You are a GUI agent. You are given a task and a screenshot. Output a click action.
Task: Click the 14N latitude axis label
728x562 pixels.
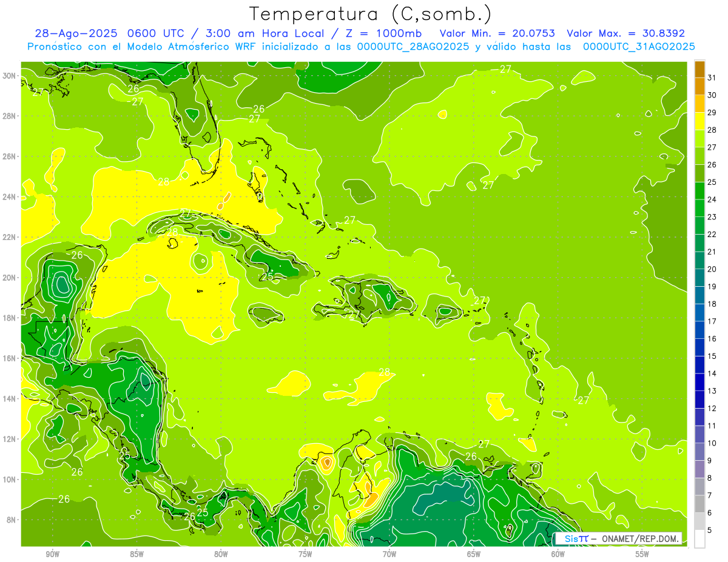10,398
